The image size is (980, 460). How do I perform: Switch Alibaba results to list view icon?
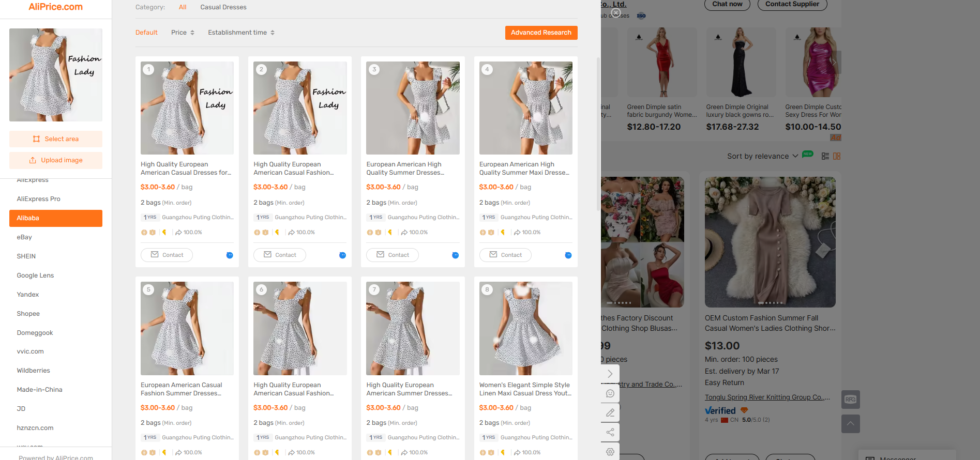tap(825, 156)
